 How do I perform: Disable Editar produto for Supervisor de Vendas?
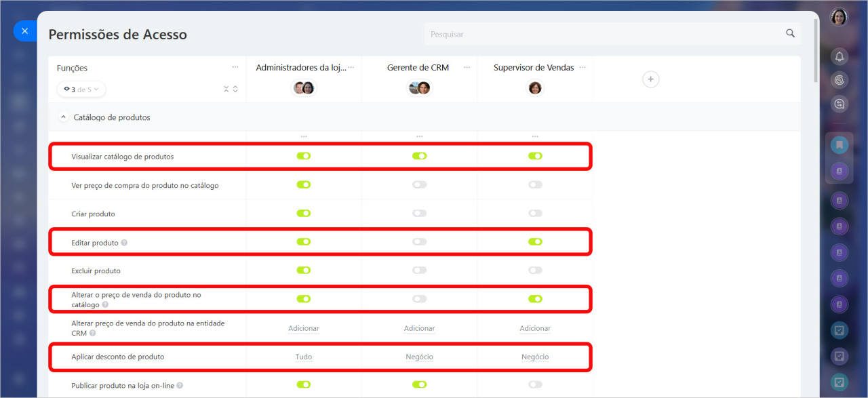(x=535, y=241)
